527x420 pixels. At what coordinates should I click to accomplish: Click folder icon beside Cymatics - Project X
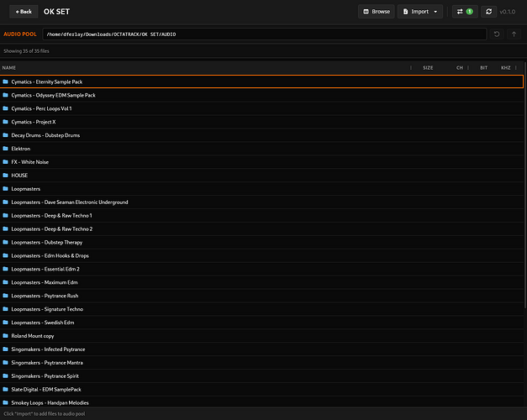click(5, 122)
